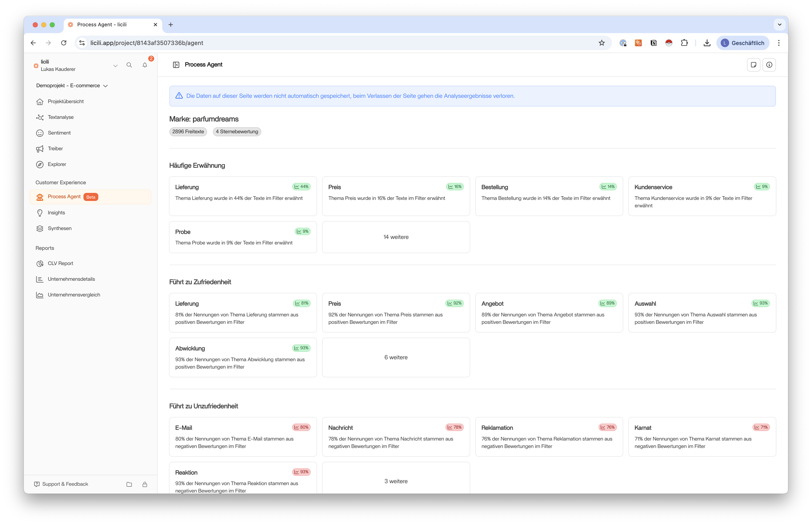Bookmark page with star icon
Image resolution: width=812 pixels, height=525 pixels.
click(602, 43)
